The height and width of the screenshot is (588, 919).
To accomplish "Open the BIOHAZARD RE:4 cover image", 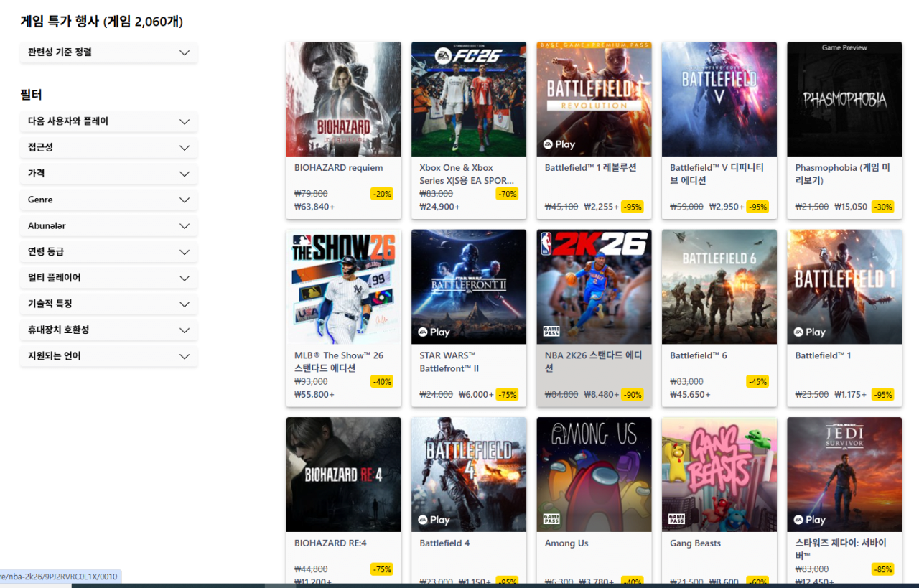I will 344,475.
